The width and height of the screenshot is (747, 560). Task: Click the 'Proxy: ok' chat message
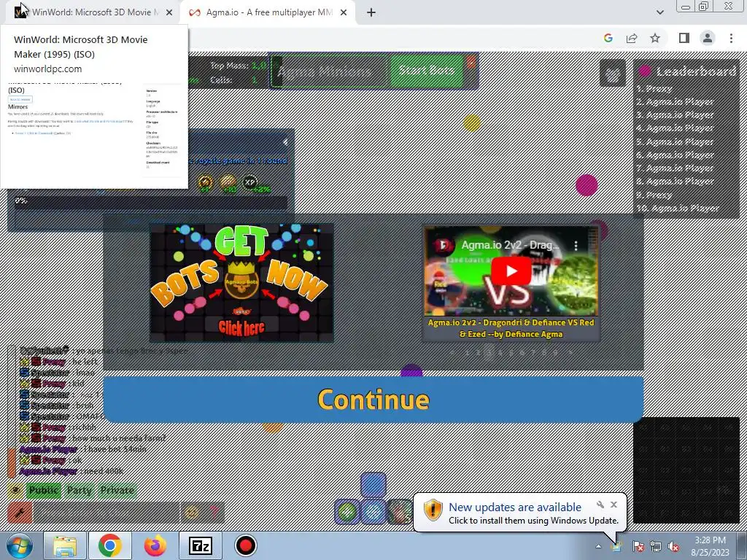(x=51, y=461)
